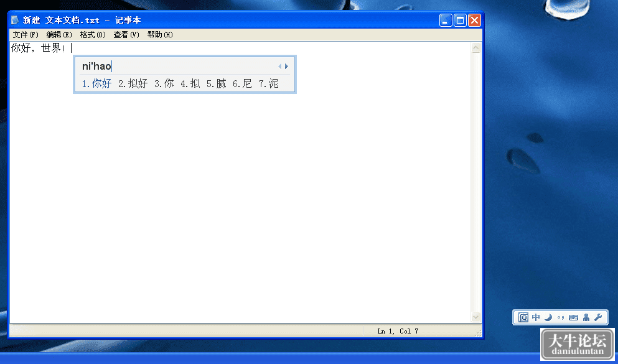Open the 格式(O) menu
Viewport: 618px width, 364px height.
(93, 35)
